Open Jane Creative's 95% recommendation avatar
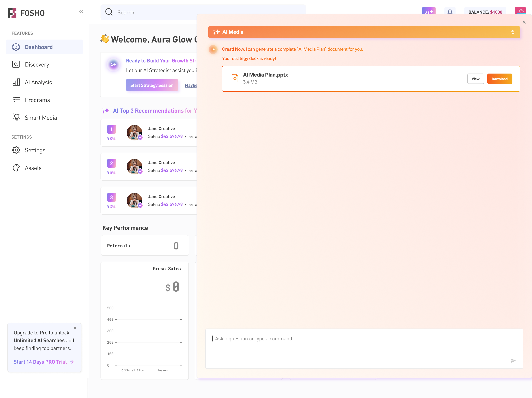The image size is (532, 398). click(134, 166)
